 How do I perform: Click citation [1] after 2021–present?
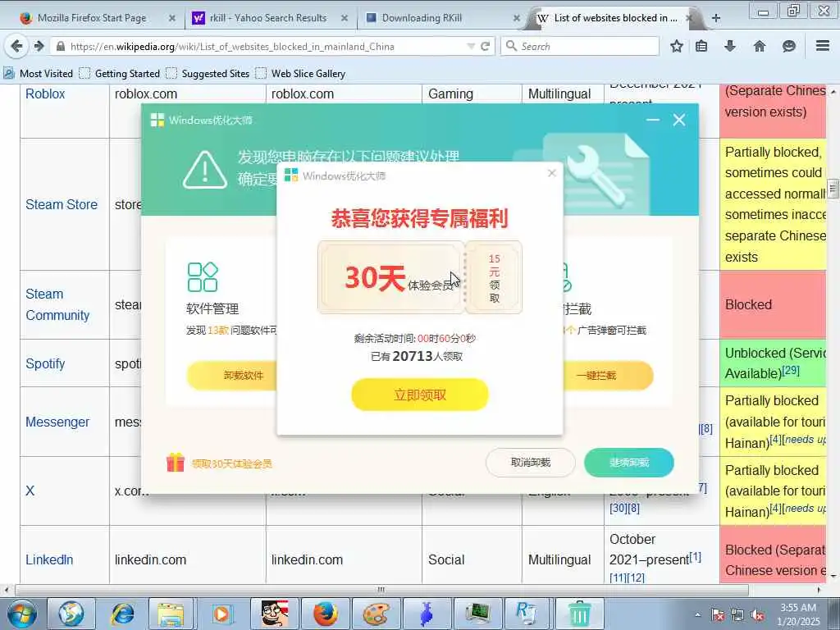tap(695, 557)
